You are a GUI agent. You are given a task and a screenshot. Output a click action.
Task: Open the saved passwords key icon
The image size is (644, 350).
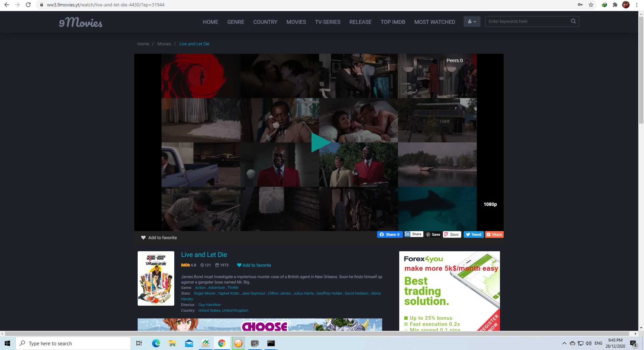[580, 5]
